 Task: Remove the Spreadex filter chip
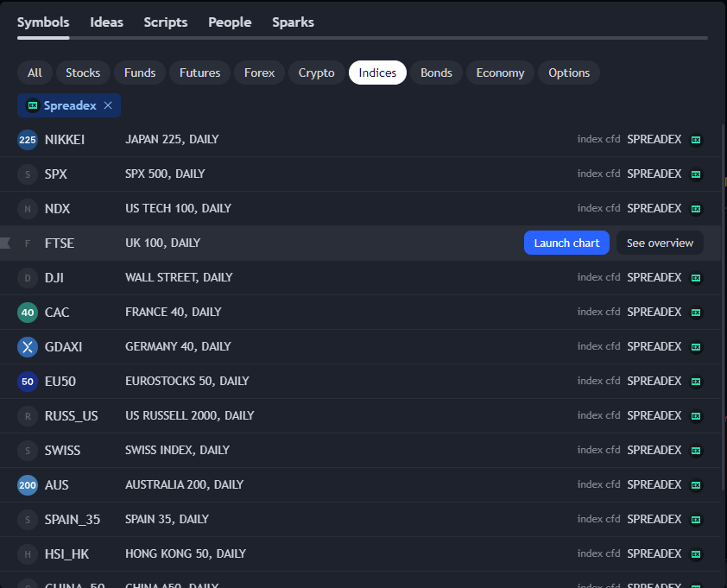coord(108,105)
